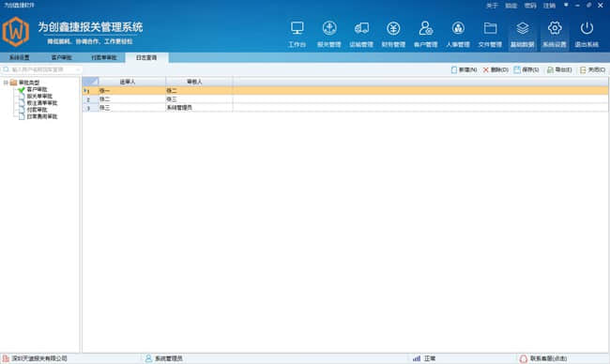The width and height of the screenshot is (610, 364).
Task: Select 核注清单审批 tree item
Action: click(x=42, y=102)
